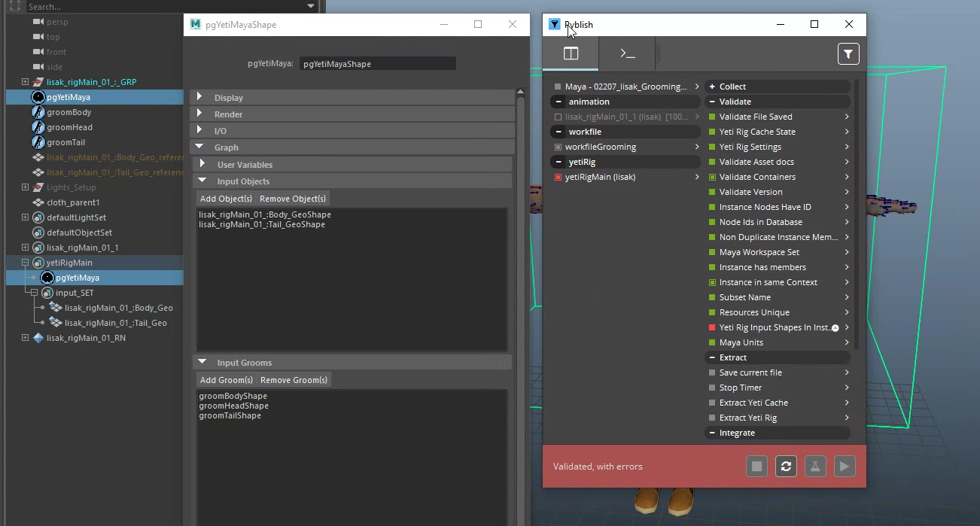980x526 pixels.
Task: Select lisak_rigMain_01_:Tail_GeoShape in Input Objects list
Action: (262, 224)
